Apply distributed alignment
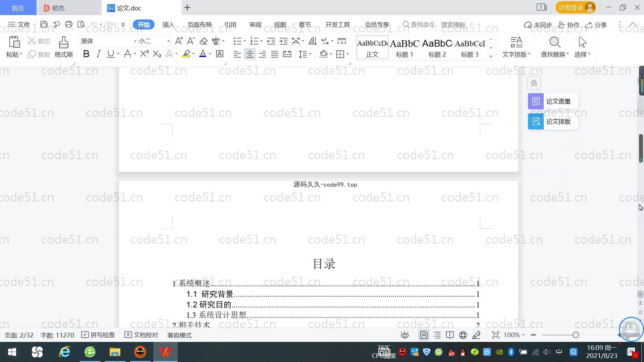644x362 pixels. coord(287,54)
